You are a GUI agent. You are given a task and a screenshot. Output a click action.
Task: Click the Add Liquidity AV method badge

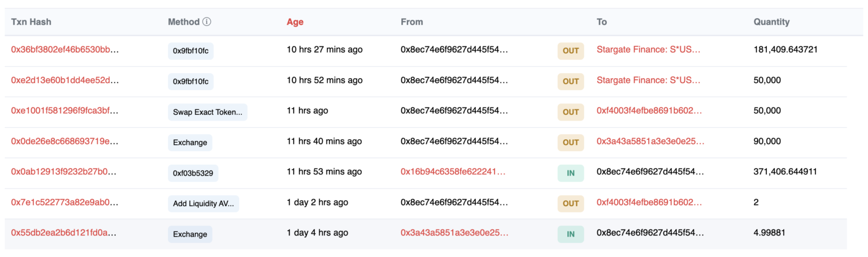pos(203,204)
